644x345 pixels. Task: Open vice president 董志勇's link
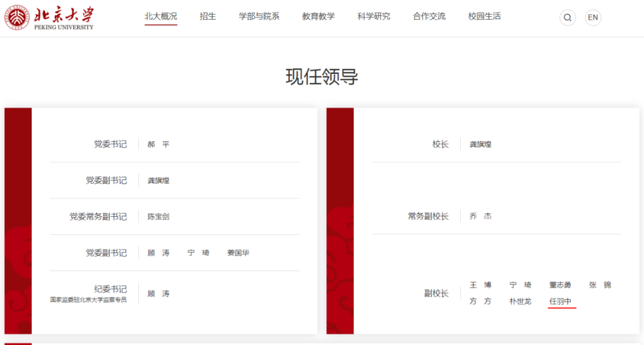[560, 285]
